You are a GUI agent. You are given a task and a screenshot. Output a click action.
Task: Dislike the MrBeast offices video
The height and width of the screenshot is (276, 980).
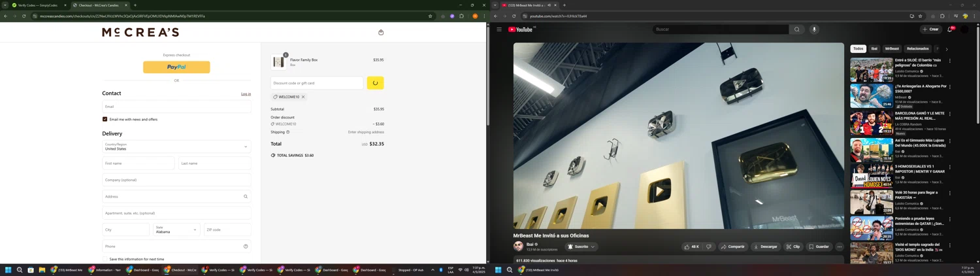click(x=709, y=247)
